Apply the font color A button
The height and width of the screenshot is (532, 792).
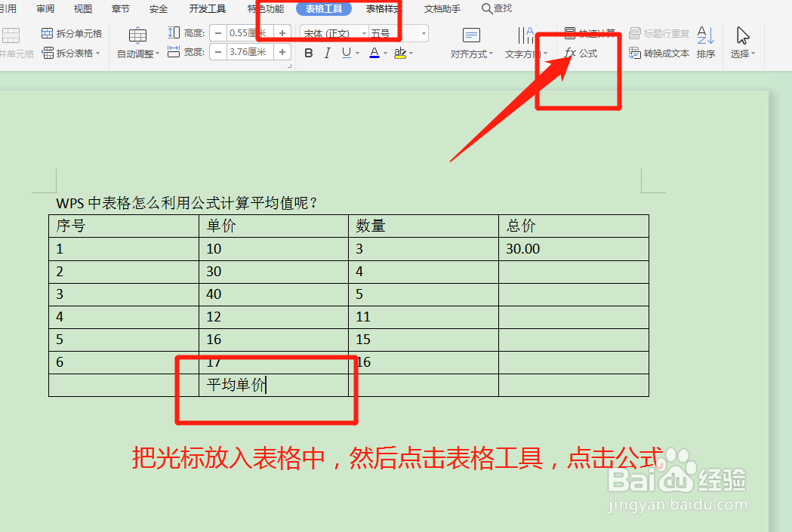pos(374,53)
